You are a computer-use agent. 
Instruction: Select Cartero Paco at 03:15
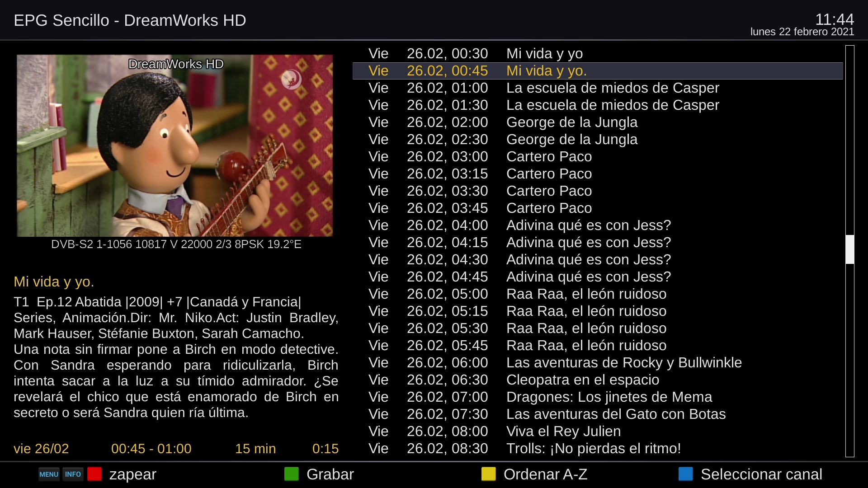pyautogui.click(x=598, y=174)
